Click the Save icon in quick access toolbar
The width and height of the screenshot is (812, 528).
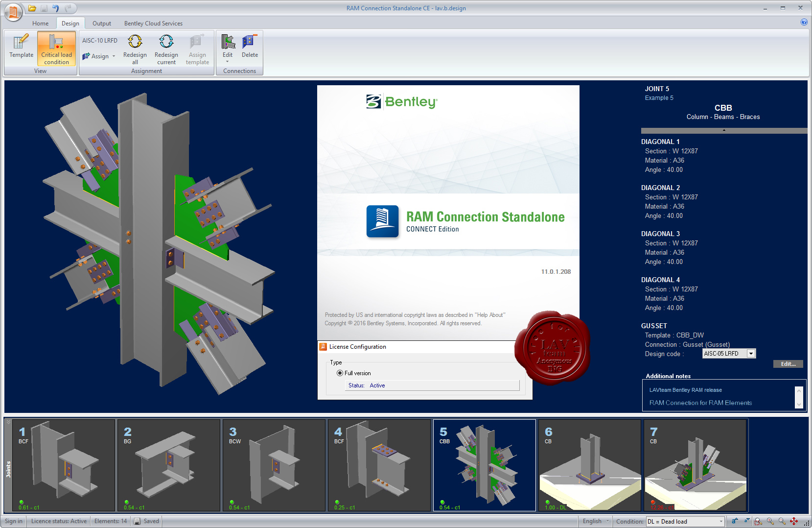44,8
